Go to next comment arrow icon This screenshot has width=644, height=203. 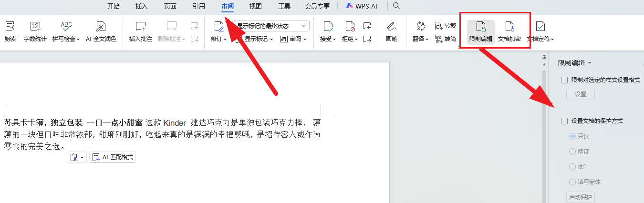194,39
